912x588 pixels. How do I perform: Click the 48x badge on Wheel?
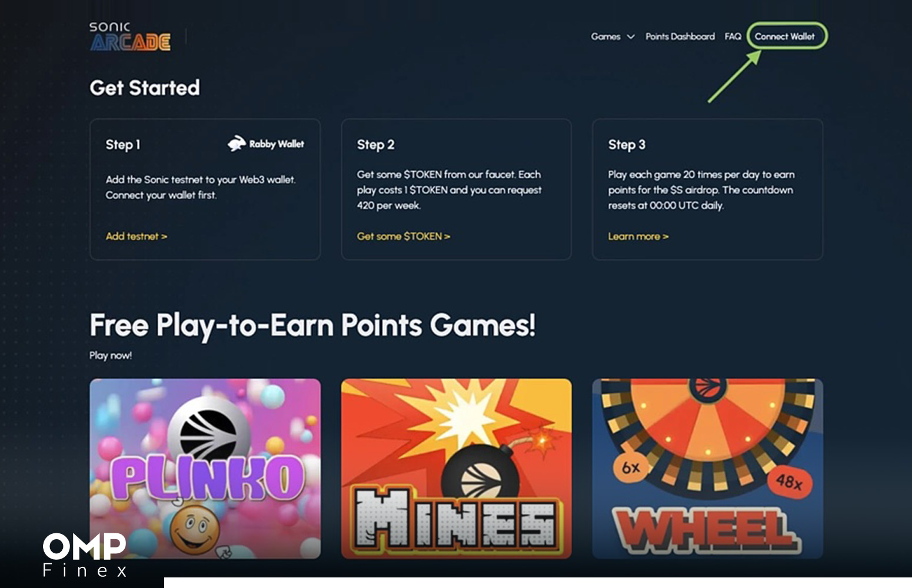pos(790,483)
